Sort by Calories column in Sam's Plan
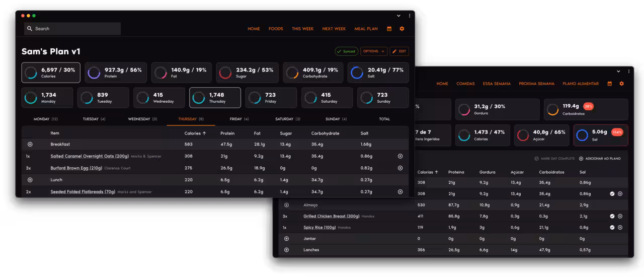 pyautogui.click(x=195, y=133)
